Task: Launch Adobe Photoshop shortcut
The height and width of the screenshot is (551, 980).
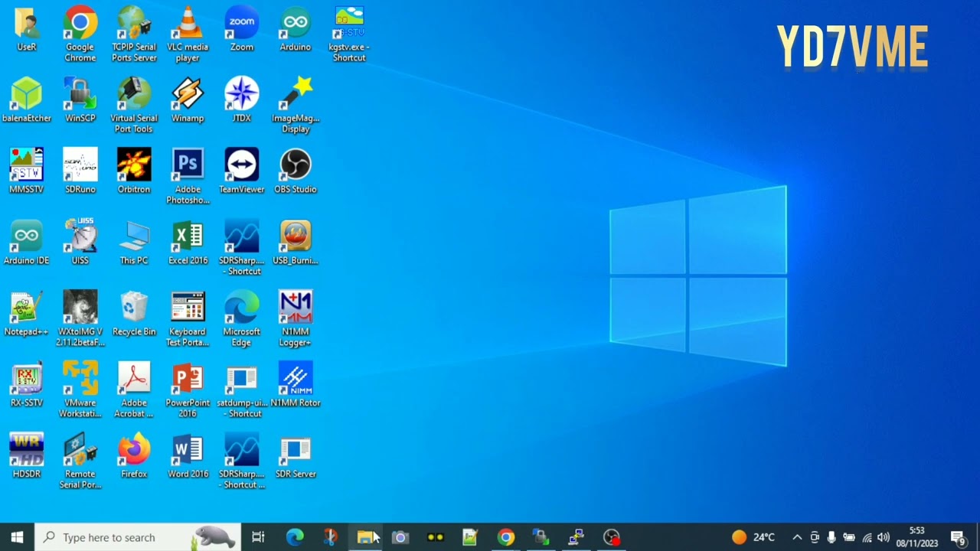Action: coord(188,177)
